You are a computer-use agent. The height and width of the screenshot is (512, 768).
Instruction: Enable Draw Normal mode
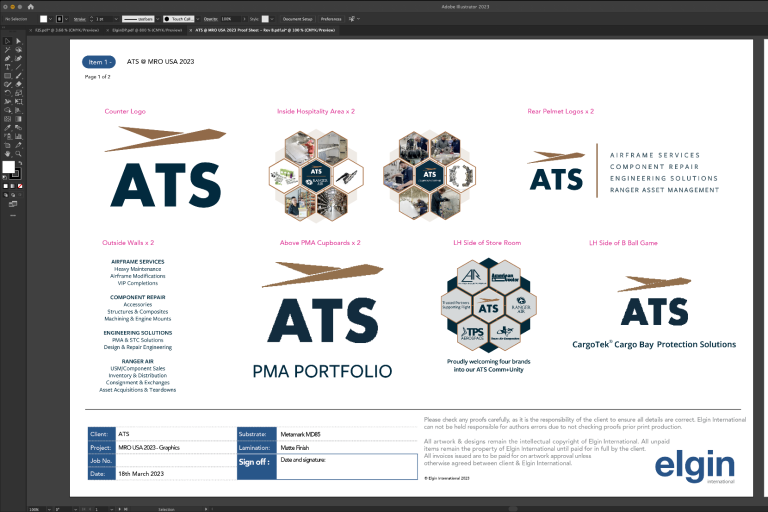click(6, 195)
